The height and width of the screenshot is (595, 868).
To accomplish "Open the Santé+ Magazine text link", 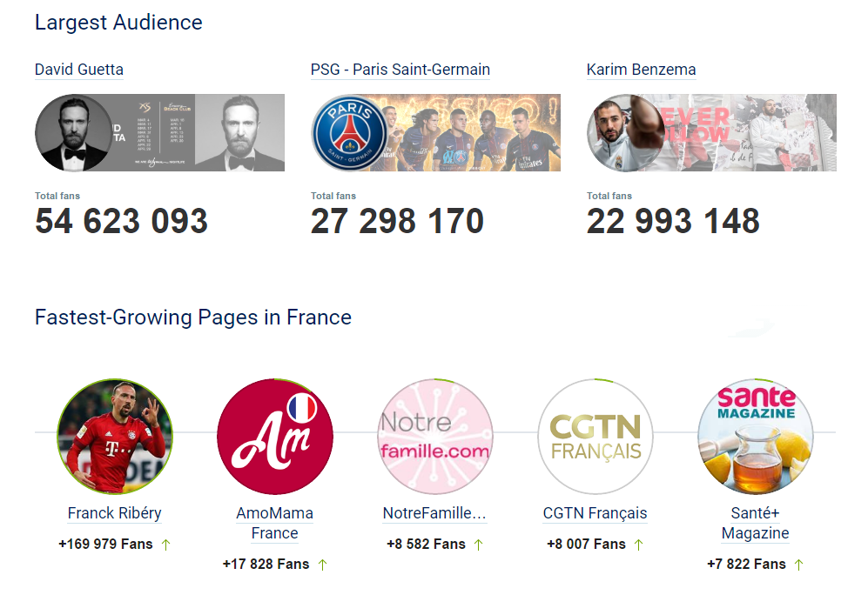I will pyautogui.click(x=755, y=521).
